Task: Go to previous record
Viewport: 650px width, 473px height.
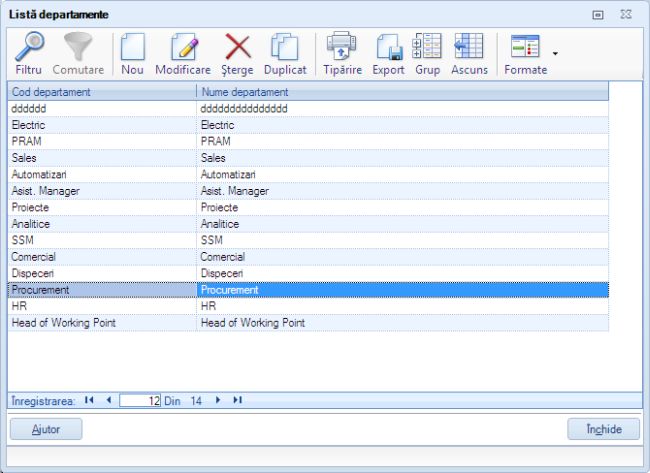Action: point(108,400)
